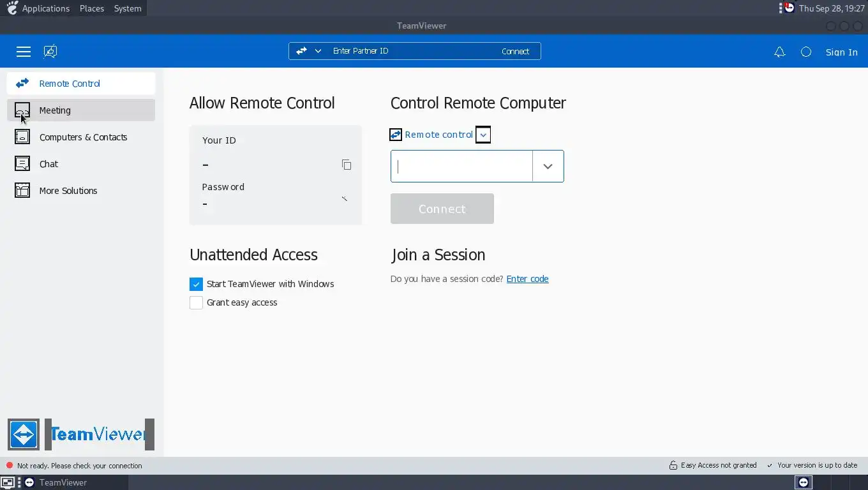Click Easy Access not granted status
This screenshot has width=868, height=490.
tap(719, 465)
